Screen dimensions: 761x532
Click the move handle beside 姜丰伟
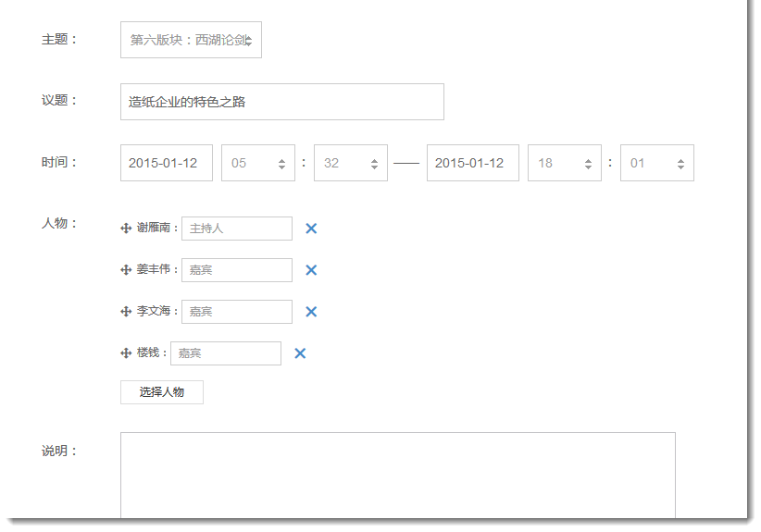[126, 270]
